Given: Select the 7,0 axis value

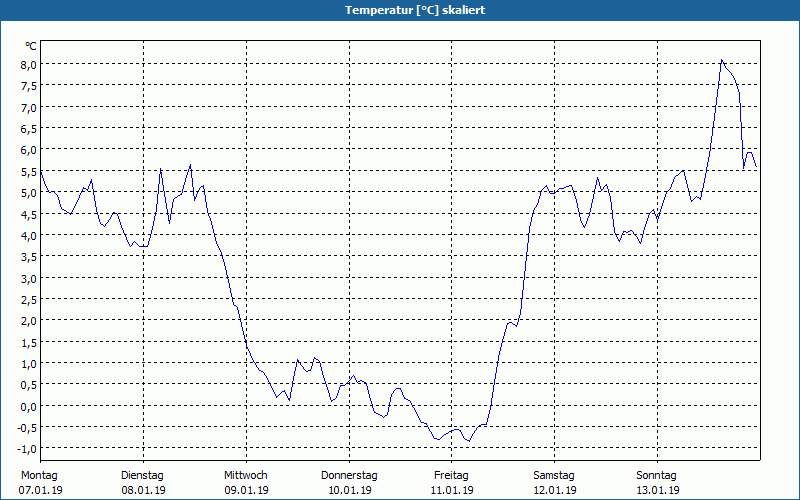Looking at the screenshot, I should 29,107.
